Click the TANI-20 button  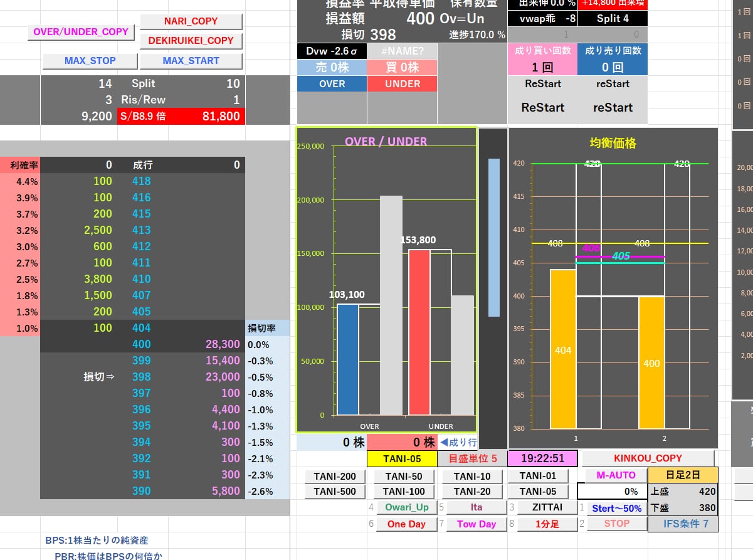(x=473, y=492)
